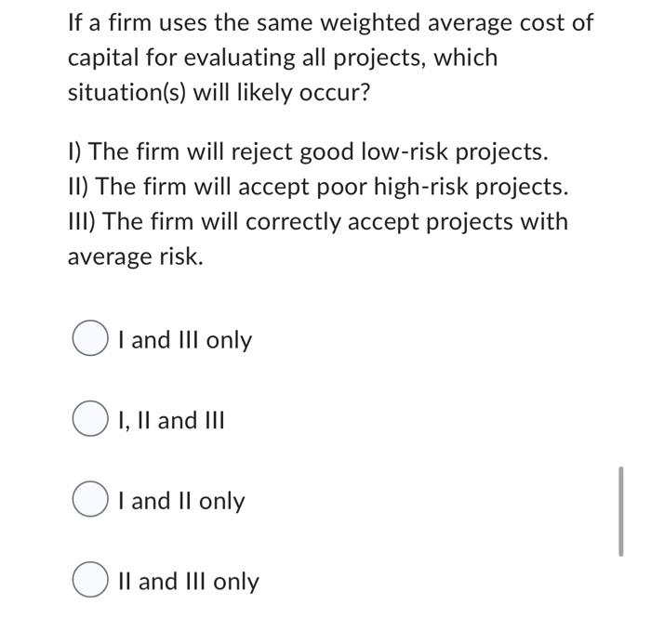The height and width of the screenshot is (644, 651).
Task: Click the vertical scrollbar thumb on the right
Action: (x=620, y=511)
